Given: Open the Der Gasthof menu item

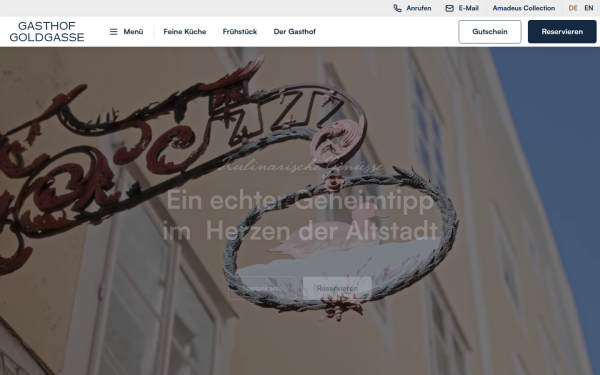Looking at the screenshot, I should click(295, 32).
